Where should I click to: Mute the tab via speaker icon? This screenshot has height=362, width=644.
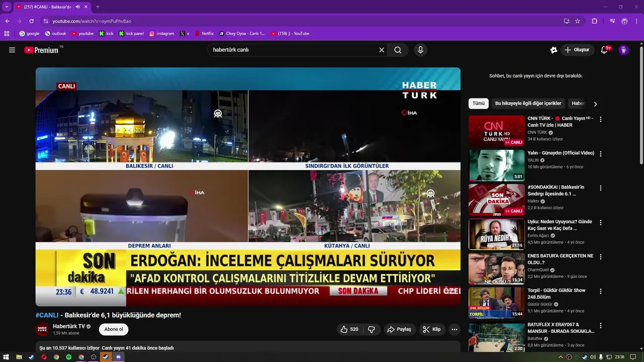point(77,7)
